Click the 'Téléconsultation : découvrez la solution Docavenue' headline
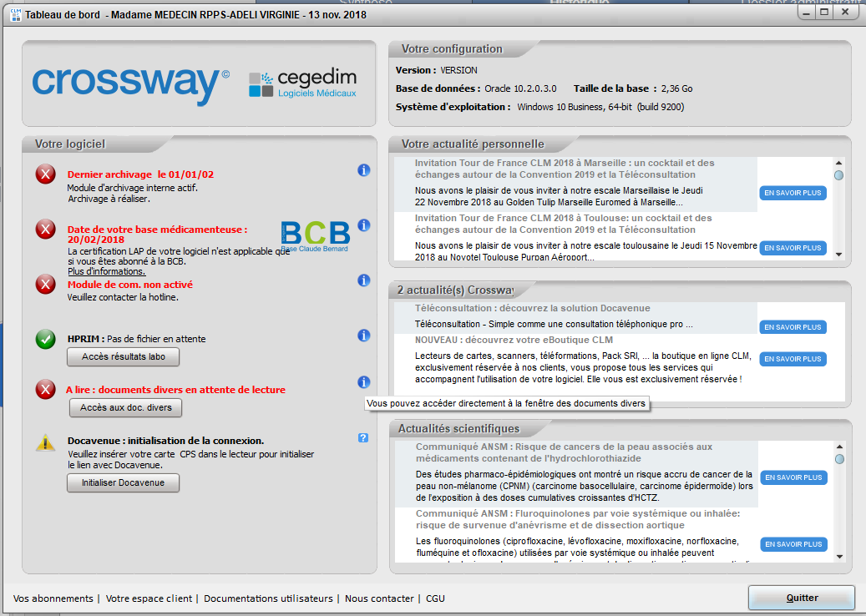Image resolution: width=866 pixels, height=616 pixels. [533, 308]
